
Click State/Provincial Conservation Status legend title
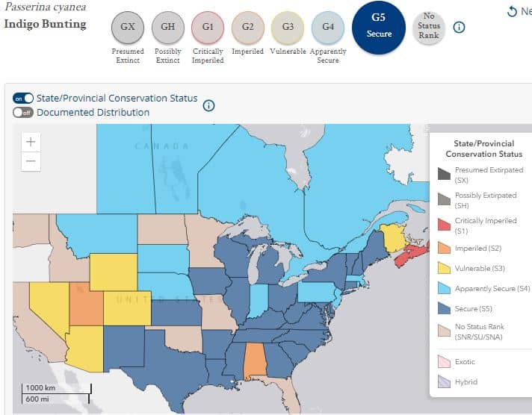[x=484, y=149]
